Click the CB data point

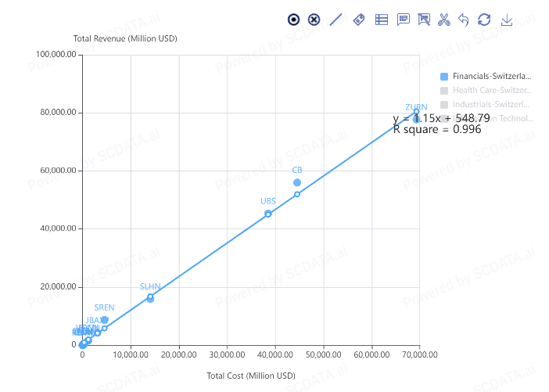click(x=297, y=182)
